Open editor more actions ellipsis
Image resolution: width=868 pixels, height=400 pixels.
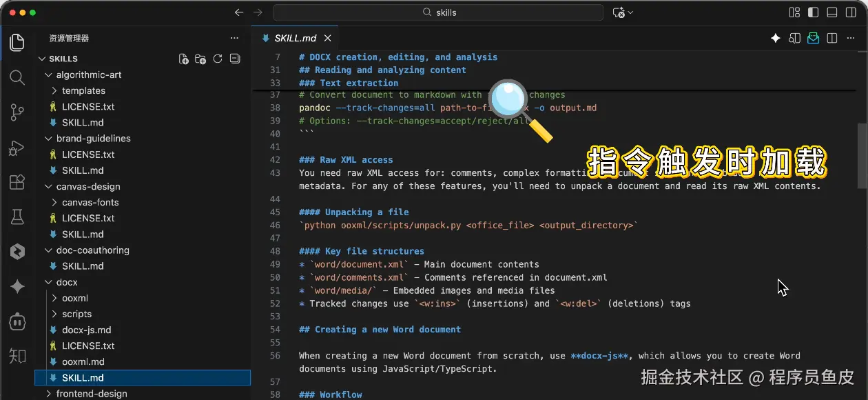click(x=851, y=39)
